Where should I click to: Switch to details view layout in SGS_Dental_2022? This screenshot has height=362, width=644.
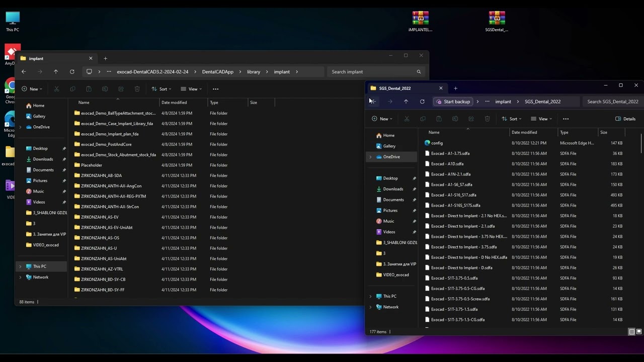(632, 331)
